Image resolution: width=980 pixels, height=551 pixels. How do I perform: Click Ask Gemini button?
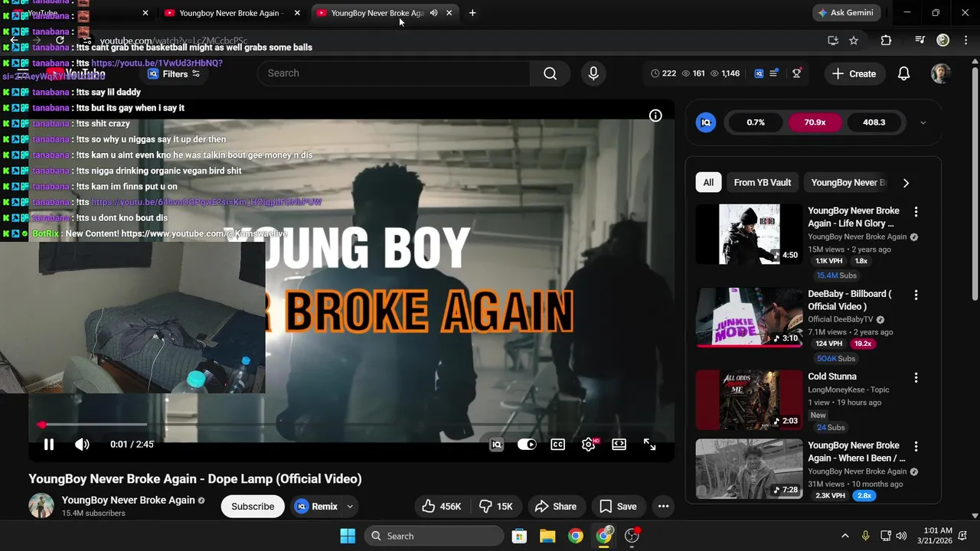point(848,13)
